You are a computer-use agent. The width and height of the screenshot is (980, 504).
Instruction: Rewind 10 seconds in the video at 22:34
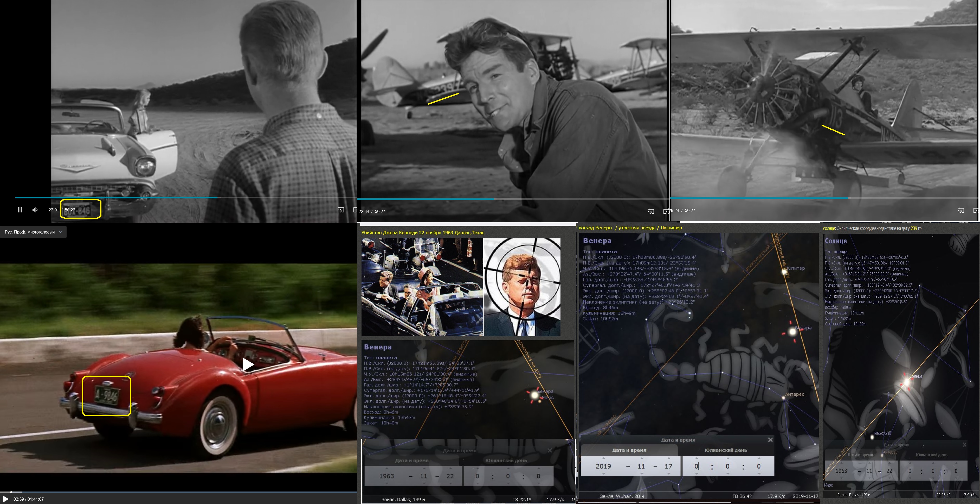651,211
